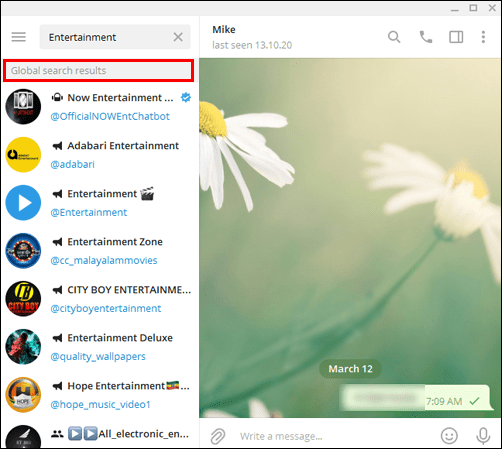Viewport: 502px width, 449px height.
Task: Click the group icon beside All_electronic_en
Action: [57, 434]
